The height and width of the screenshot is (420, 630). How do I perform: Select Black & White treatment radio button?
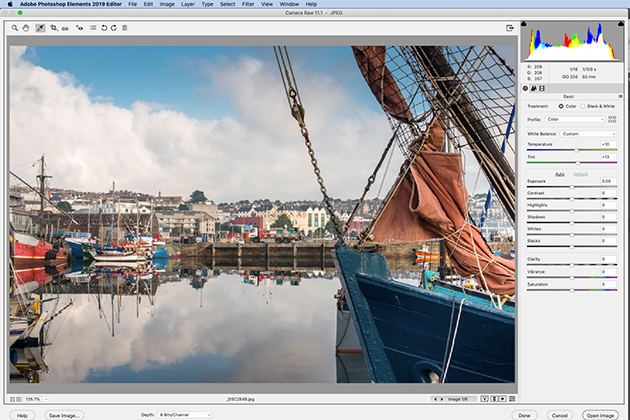pos(582,106)
